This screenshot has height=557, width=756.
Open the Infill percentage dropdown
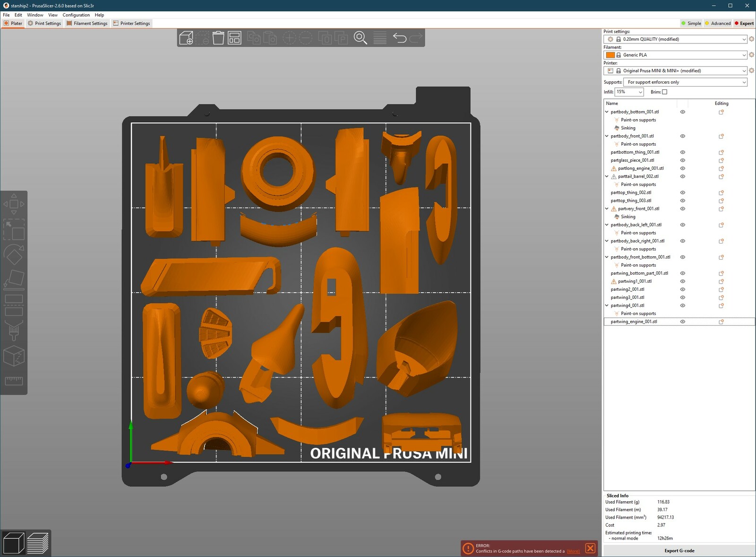pos(629,92)
